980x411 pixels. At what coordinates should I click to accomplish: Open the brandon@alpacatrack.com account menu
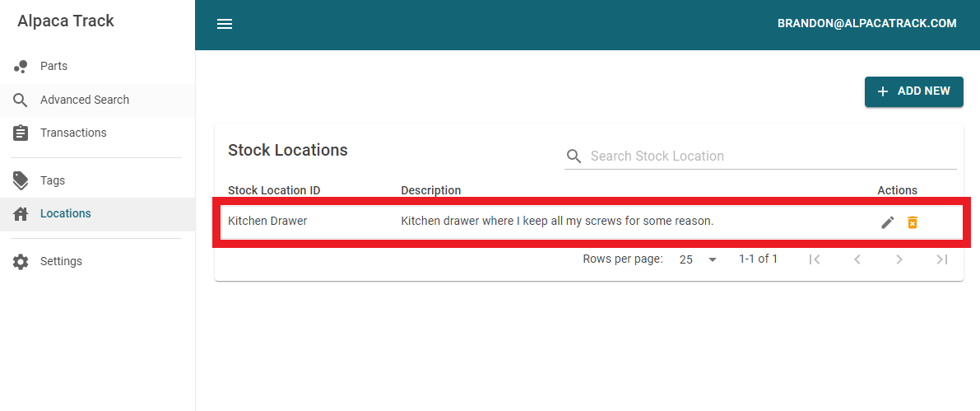(866, 24)
